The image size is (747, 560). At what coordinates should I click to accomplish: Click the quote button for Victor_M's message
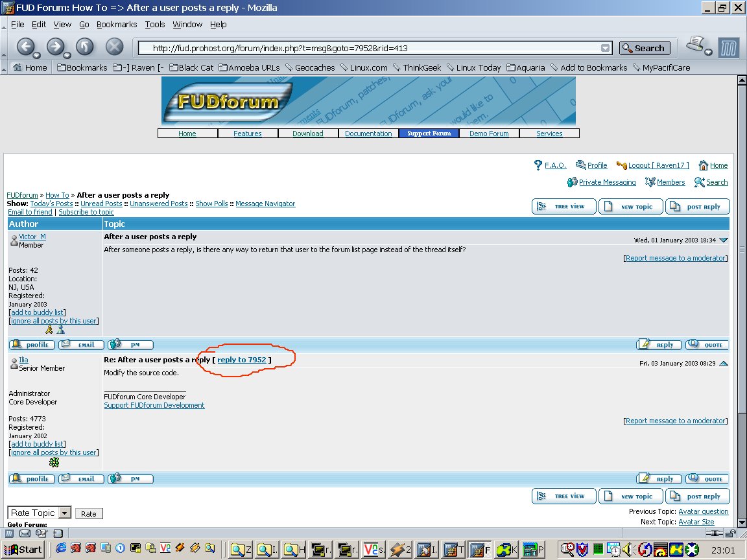(x=707, y=345)
